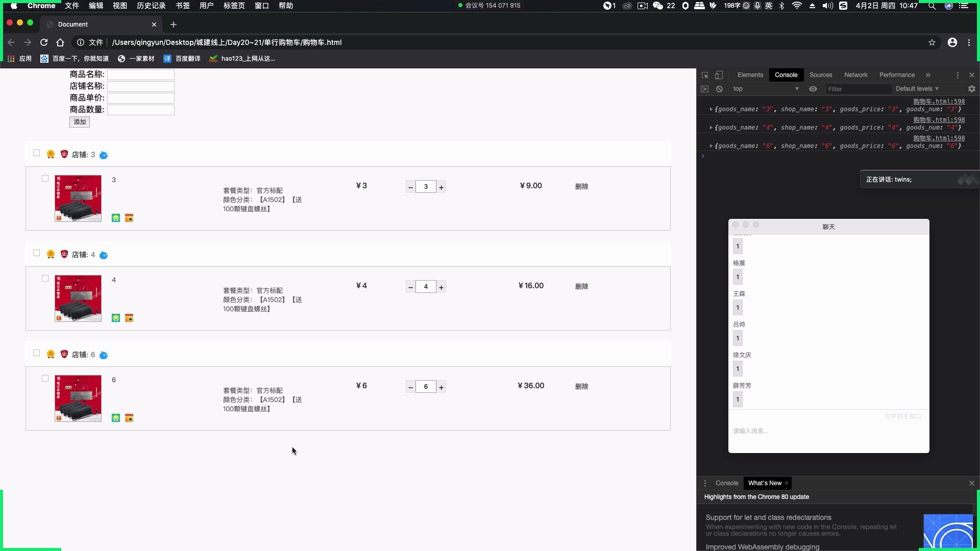Open a new browser tab
The image size is (980, 551).
(x=174, y=24)
